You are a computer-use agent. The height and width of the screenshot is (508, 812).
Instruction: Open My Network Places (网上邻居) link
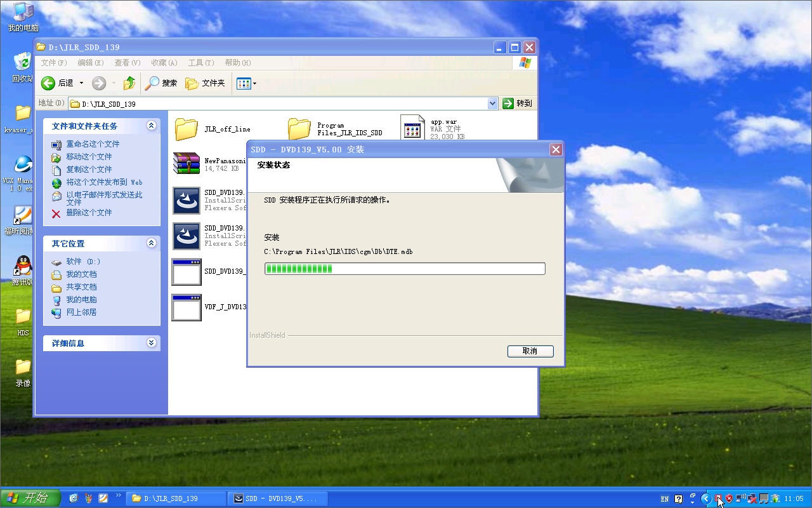point(81,312)
